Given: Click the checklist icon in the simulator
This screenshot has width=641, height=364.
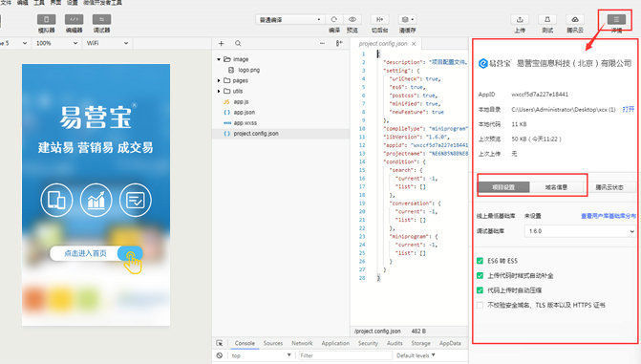Looking at the screenshot, I should coord(136,200).
